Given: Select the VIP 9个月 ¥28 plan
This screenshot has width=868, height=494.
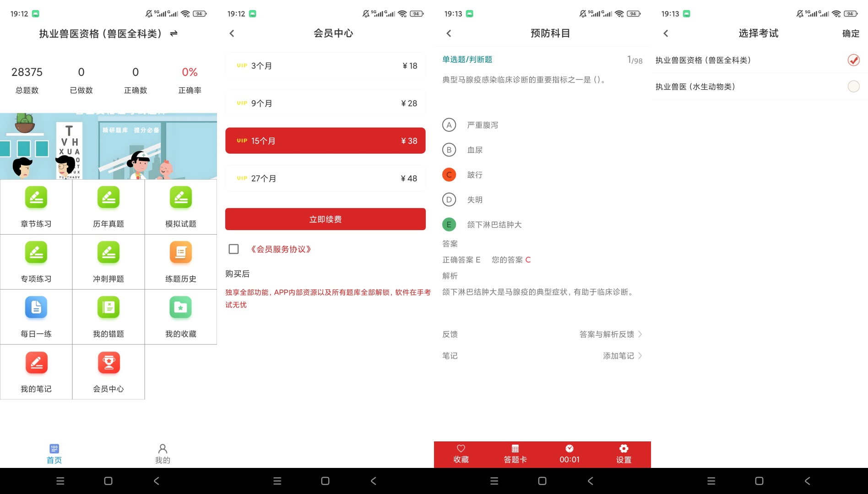Looking at the screenshot, I should tap(325, 103).
